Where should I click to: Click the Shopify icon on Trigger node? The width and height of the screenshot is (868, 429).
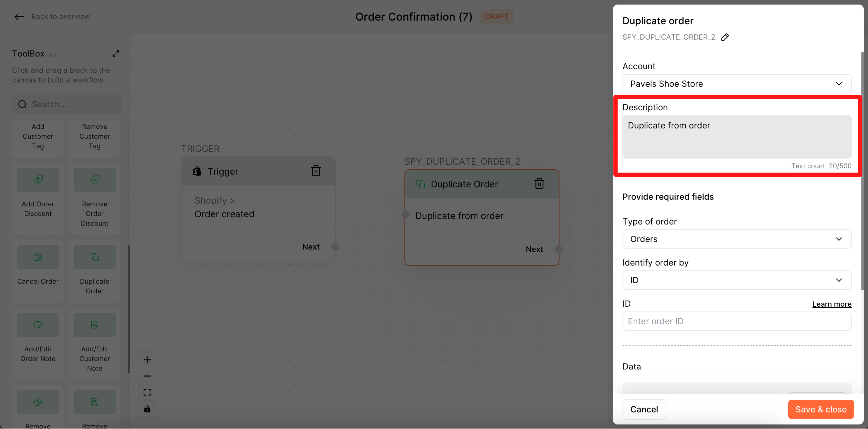[197, 171]
